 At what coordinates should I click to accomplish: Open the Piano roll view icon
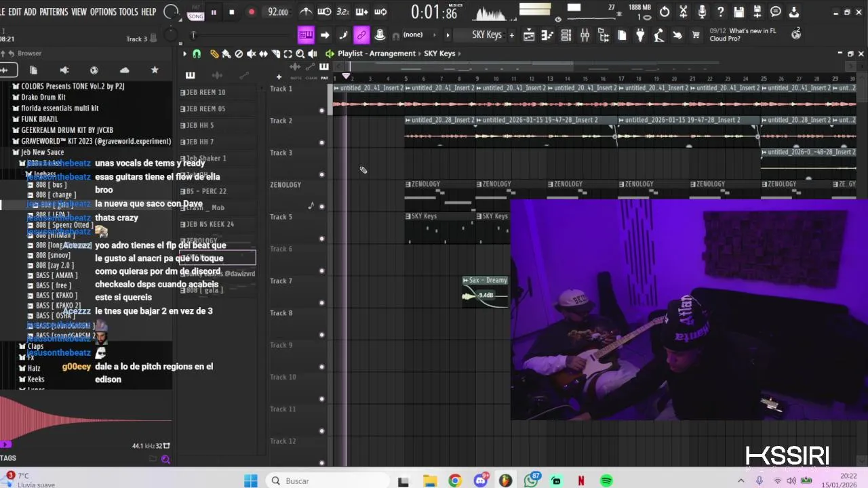[547, 35]
